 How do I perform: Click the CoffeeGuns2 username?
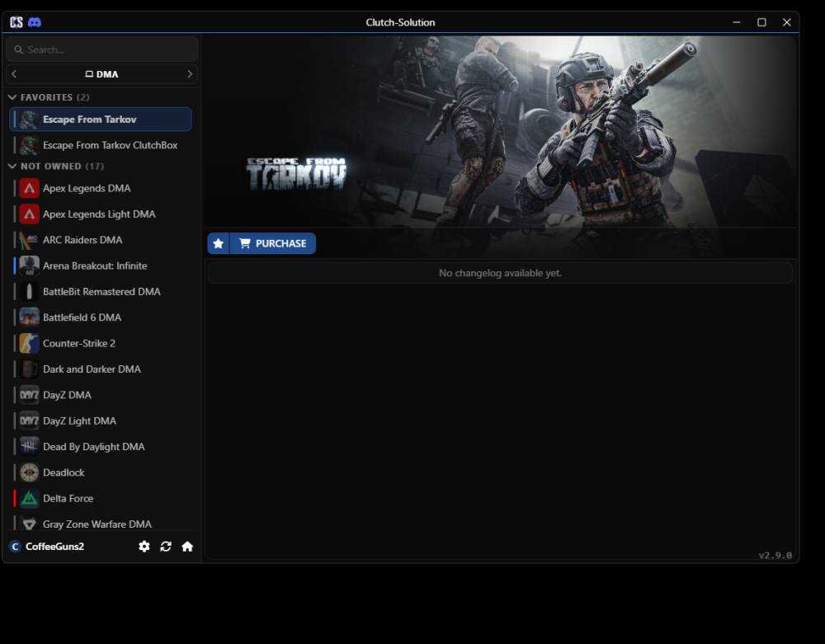tap(54, 546)
